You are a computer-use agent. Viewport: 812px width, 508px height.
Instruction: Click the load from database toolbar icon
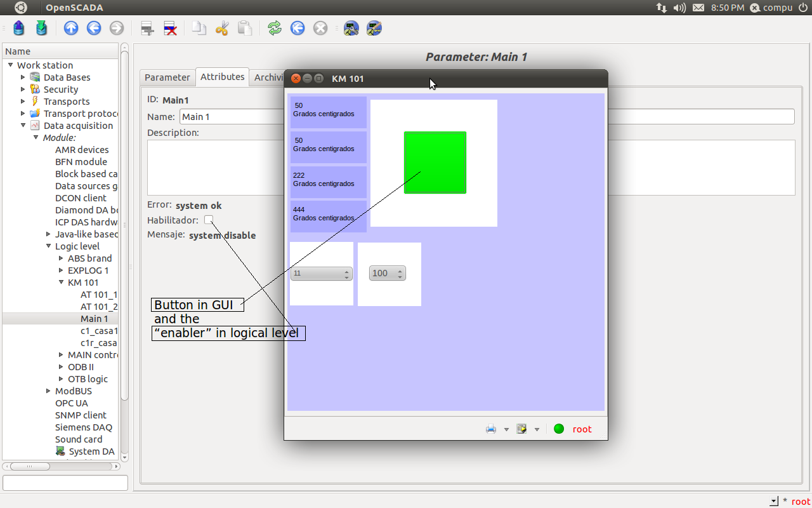coord(19,28)
